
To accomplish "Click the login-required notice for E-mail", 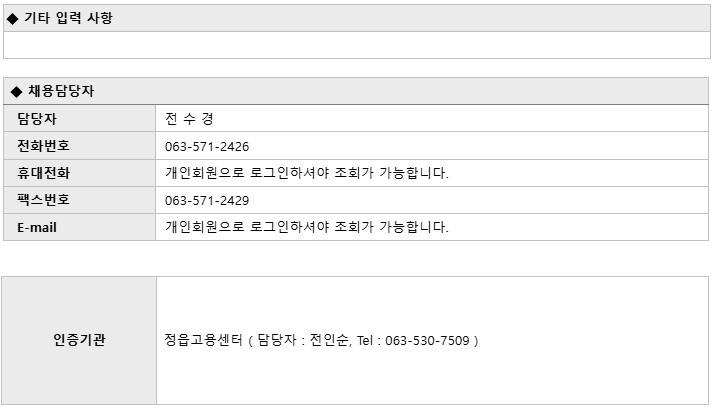I will point(307,227).
